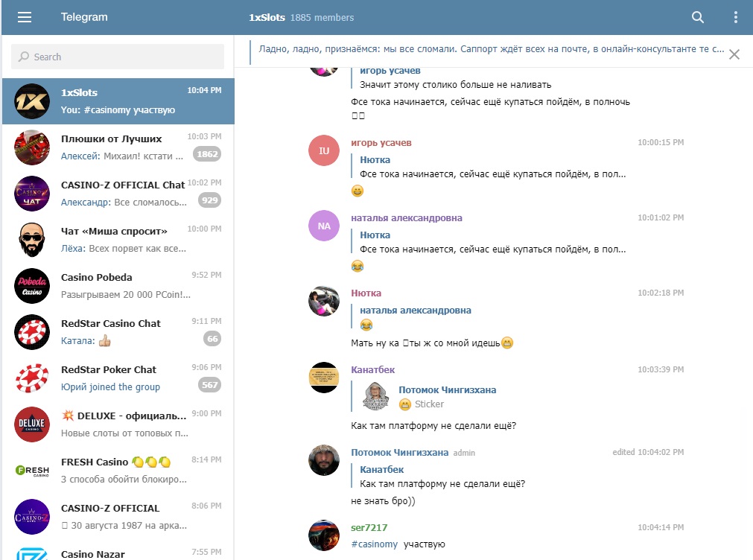Jump to quoted Канатбек reply
Image resolution: width=753 pixels, height=560 pixels.
[x=439, y=477]
